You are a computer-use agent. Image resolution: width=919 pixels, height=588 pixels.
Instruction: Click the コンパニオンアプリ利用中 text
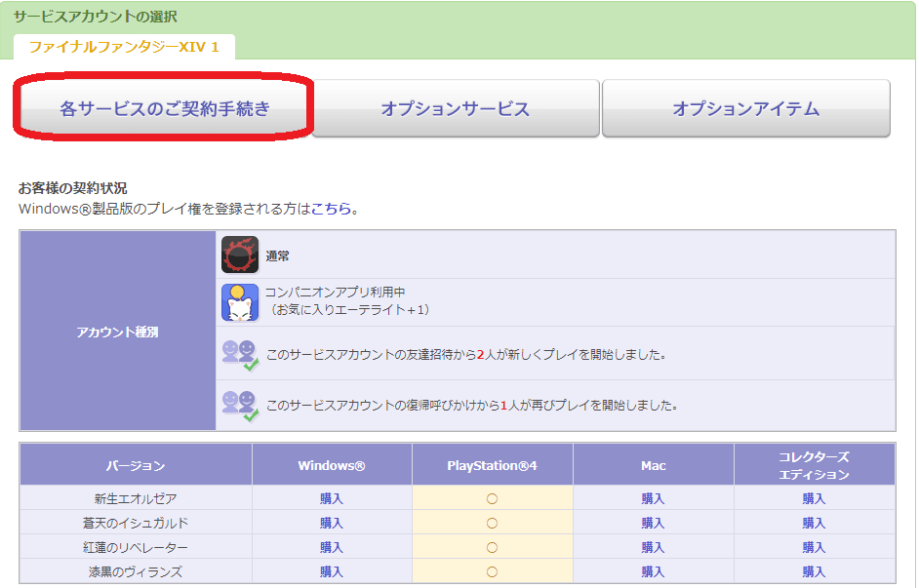[x=335, y=293]
